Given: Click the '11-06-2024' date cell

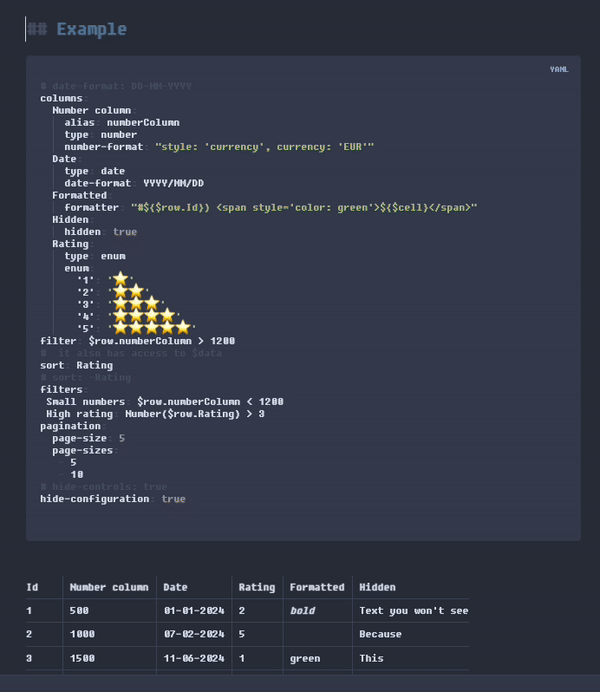Looking at the screenshot, I should point(194,658).
